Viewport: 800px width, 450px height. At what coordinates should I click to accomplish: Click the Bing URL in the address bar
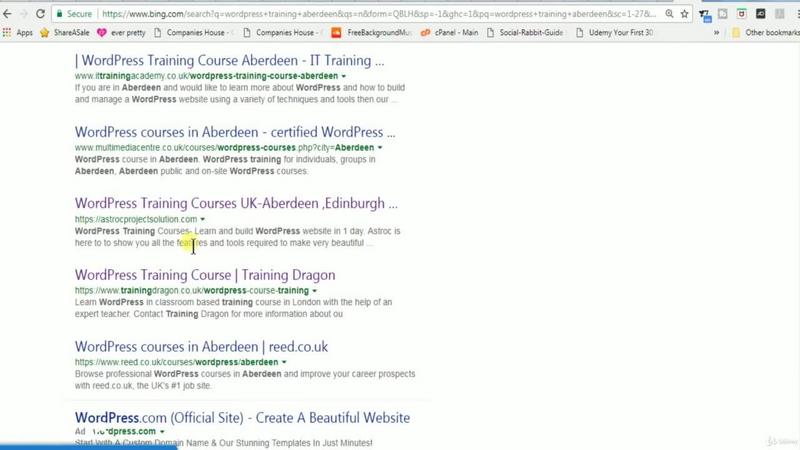379,14
